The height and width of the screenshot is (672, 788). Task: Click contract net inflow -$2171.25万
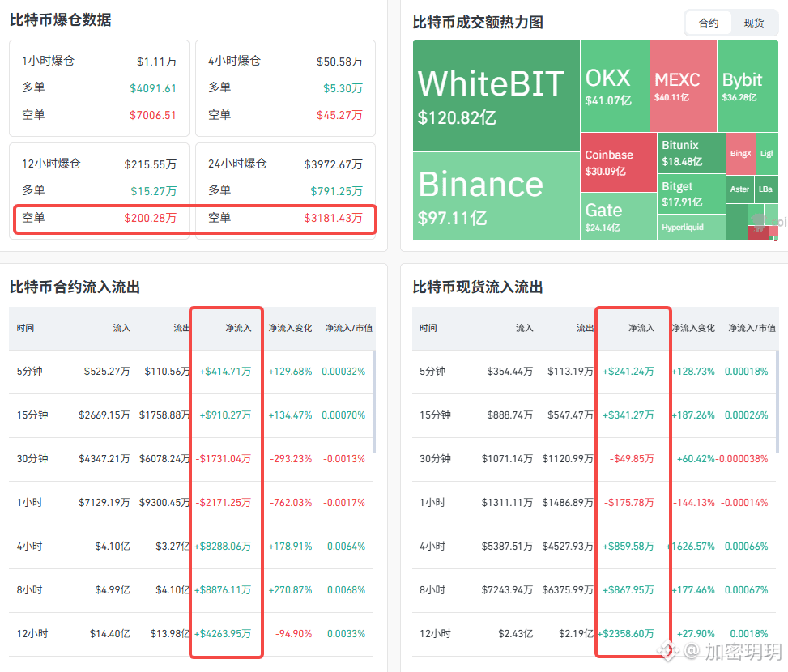click(224, 503)
